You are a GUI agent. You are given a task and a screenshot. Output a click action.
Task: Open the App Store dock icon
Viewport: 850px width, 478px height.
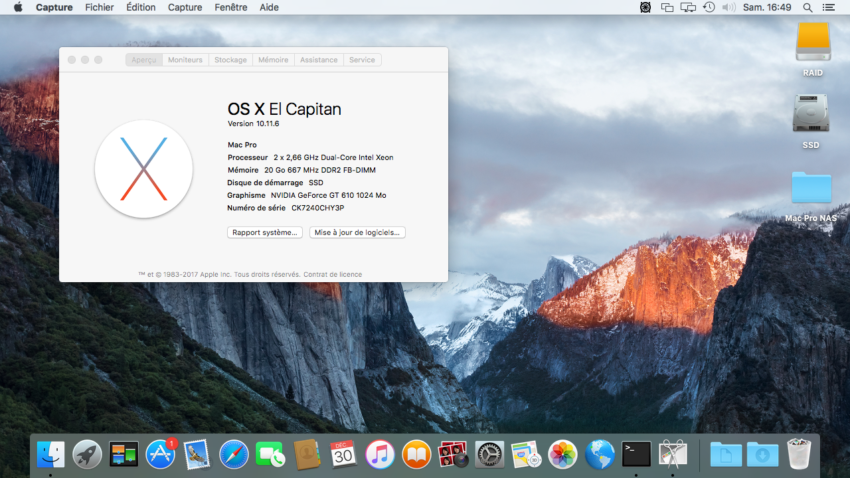click(x=160, y=454)
